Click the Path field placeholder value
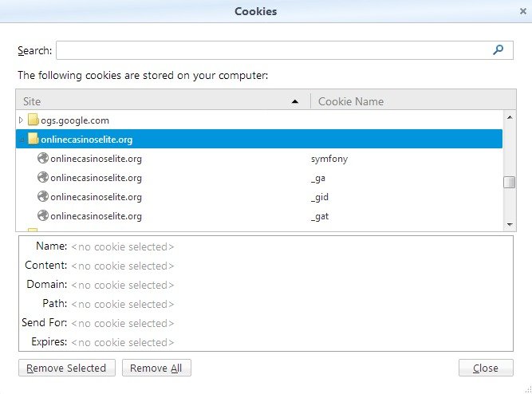532x394 pixels. pos(123,304)
